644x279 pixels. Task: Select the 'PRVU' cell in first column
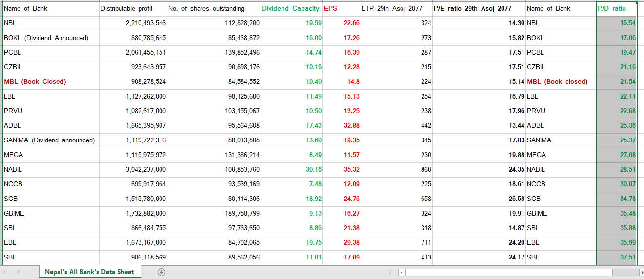50,111
